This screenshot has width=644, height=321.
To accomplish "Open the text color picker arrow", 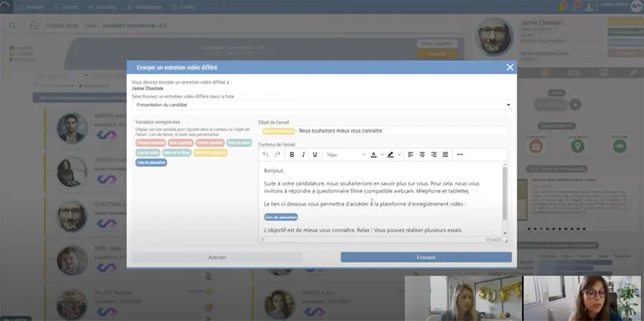I will (x=381, y=155).
